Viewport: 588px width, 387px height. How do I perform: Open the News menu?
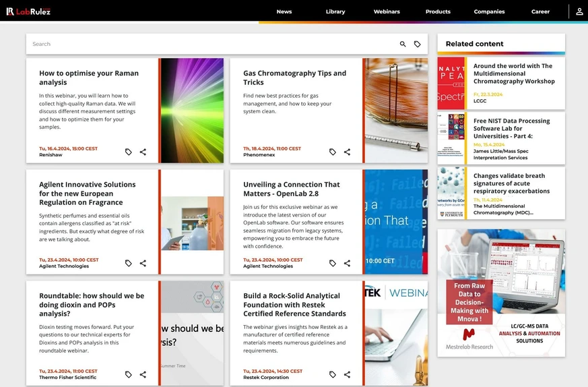coord(284,11)
